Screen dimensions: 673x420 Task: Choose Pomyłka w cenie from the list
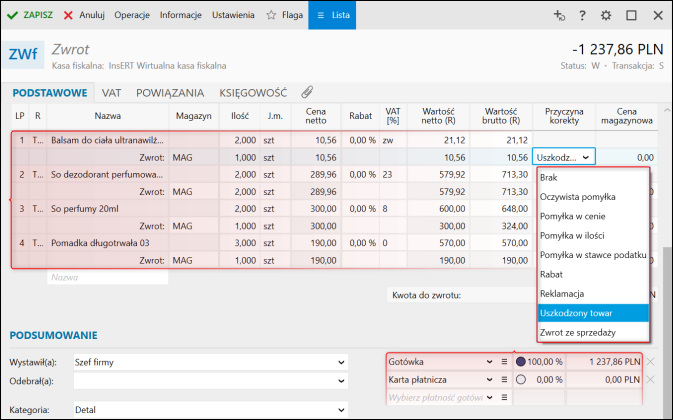(572, 216)
